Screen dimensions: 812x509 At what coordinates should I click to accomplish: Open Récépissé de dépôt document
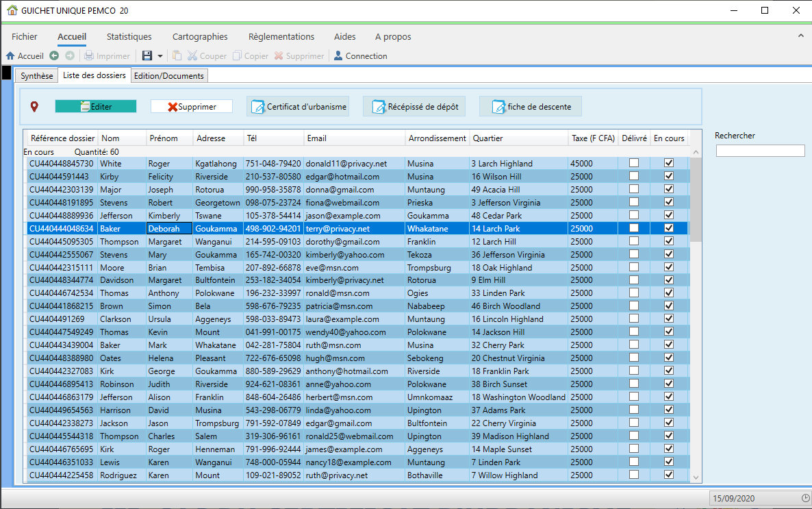[x=414, y=107]
